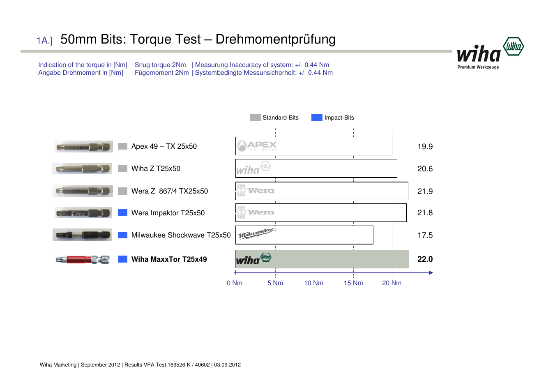Click 'Wiha Z T25x50' label
The width and height of the screenshot is (555, 392).
click(x=156, y=168)
